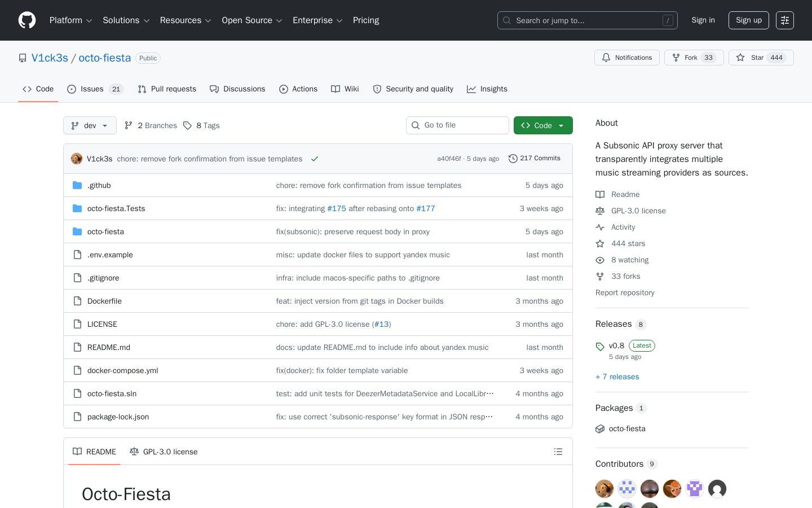The height and width of the screenshot is (508, 812).
Task: Open docker-compose.yml file
Action: (x=123, y=370)
